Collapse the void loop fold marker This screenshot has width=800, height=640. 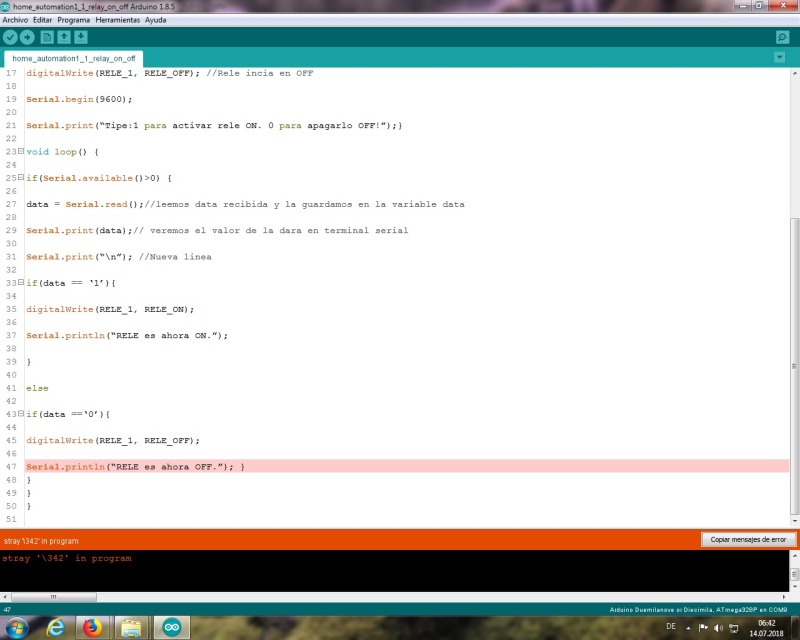21,151
